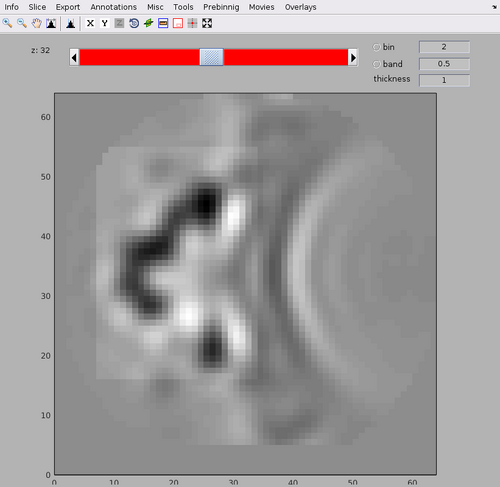The image size is (500, 487).
Task: Switch to X axis slice view
Action: pyautogui.click(x=90, y=23)
